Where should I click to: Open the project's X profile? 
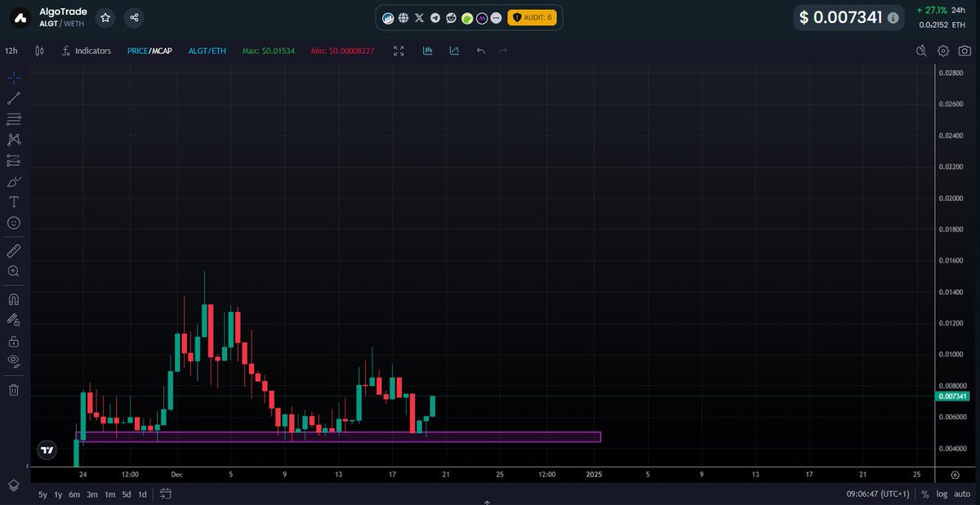click(419, 17)
